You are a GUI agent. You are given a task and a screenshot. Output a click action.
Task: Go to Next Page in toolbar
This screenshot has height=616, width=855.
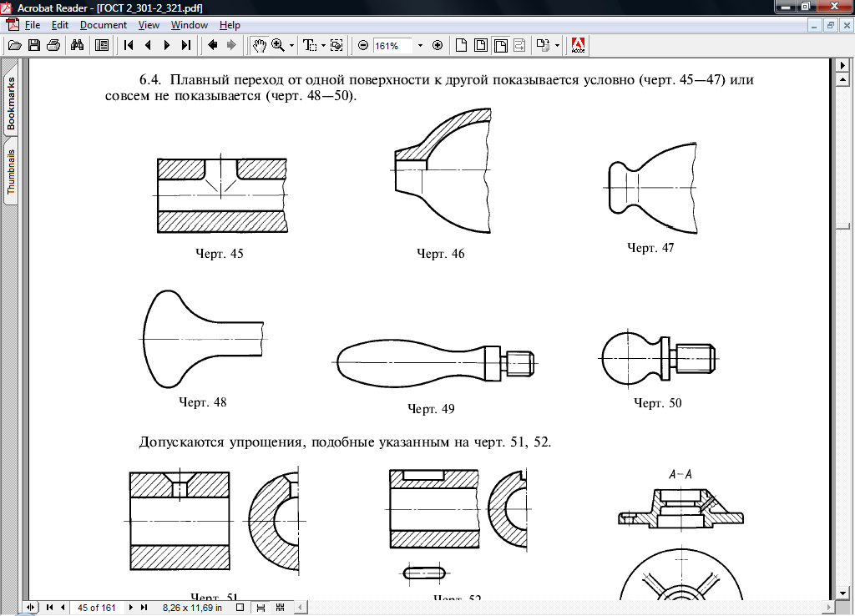point(167,45)
